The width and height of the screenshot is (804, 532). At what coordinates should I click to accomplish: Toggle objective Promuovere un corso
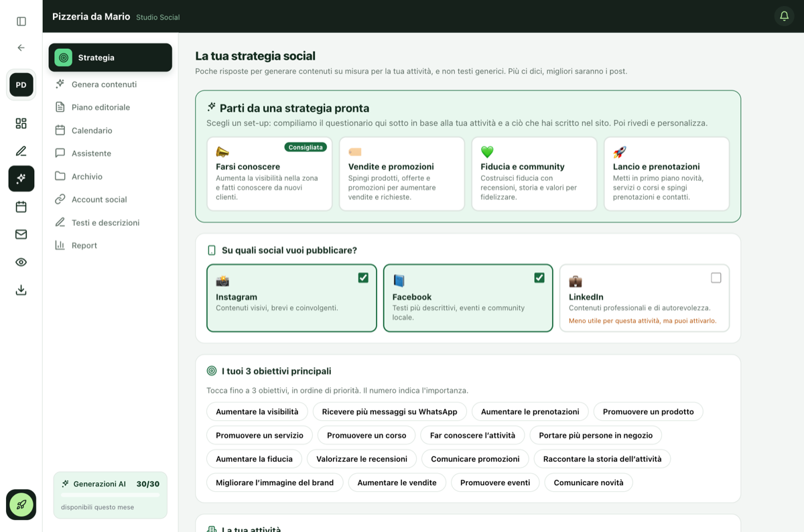point(366,435)
